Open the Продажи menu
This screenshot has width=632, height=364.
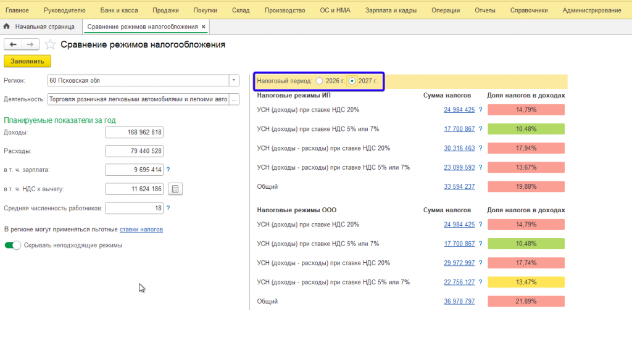(x=165, y=10)
